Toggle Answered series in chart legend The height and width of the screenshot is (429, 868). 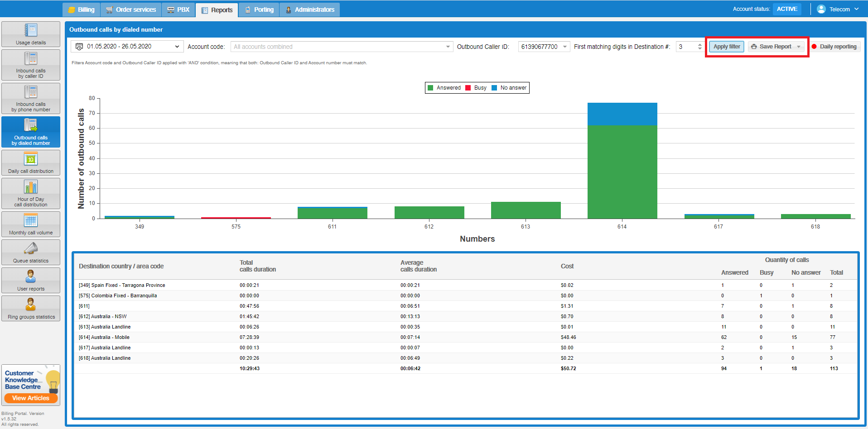[x=444, y=88]
